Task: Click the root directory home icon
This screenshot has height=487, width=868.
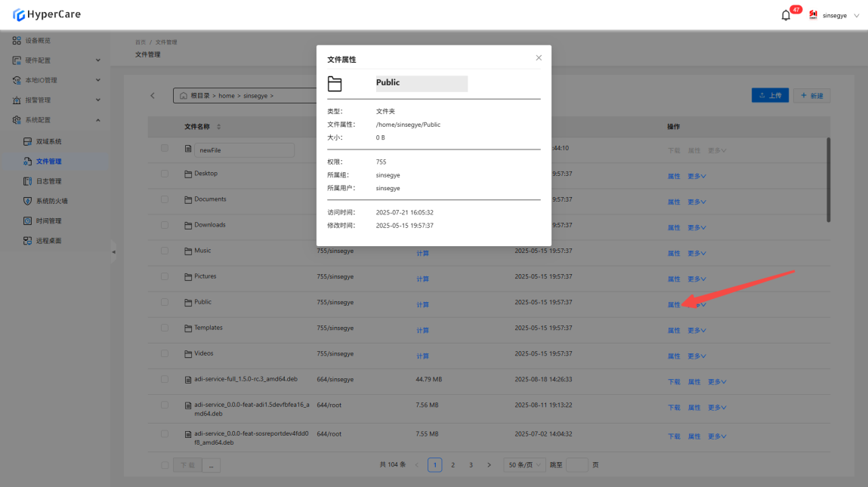Action: tap(184, 96)
